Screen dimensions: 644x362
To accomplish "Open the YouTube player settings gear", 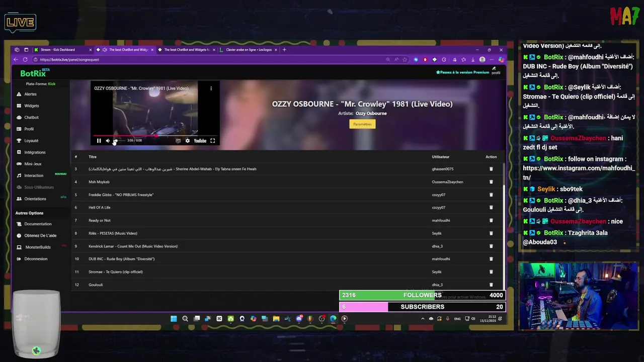I will pos(188,141).
